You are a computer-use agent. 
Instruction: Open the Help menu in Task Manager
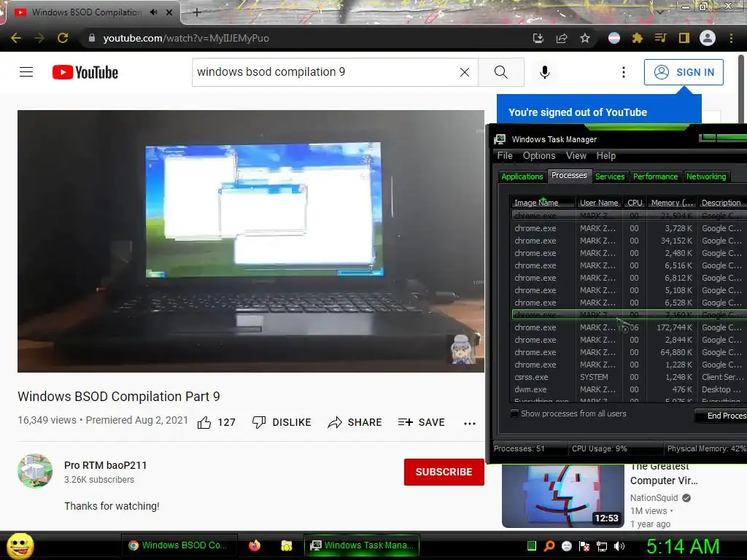click(x=606, y=156)
